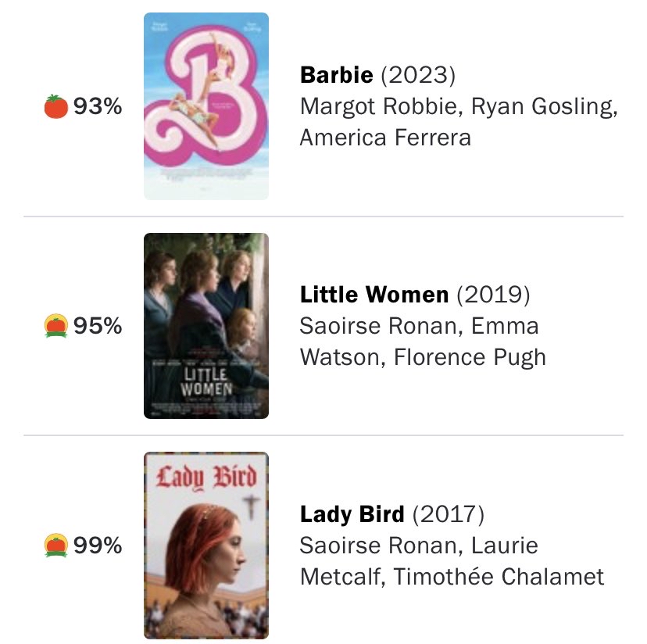Click Timothée Chalamet in the Lady Bird cast
Viewport: 647px width, 644px height.
click(x=499, y=577)
